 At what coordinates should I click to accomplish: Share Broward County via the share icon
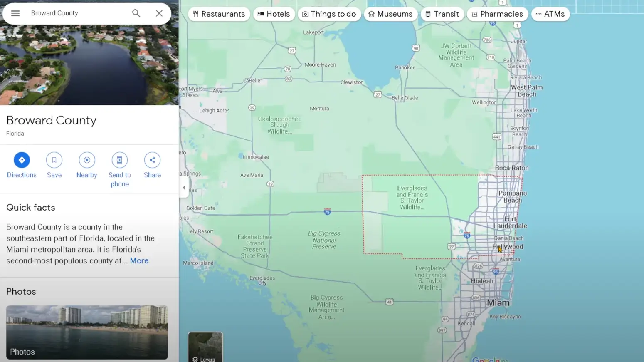pos(152,160)
